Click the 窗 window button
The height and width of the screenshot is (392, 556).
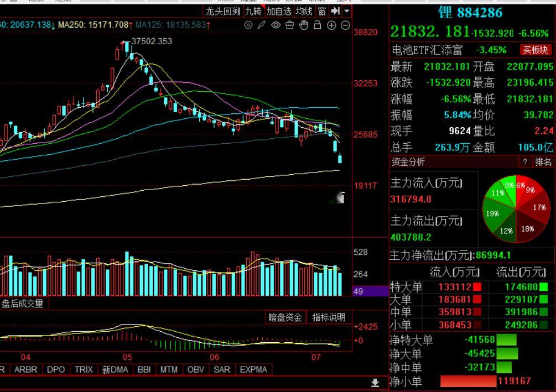[322, 12]
